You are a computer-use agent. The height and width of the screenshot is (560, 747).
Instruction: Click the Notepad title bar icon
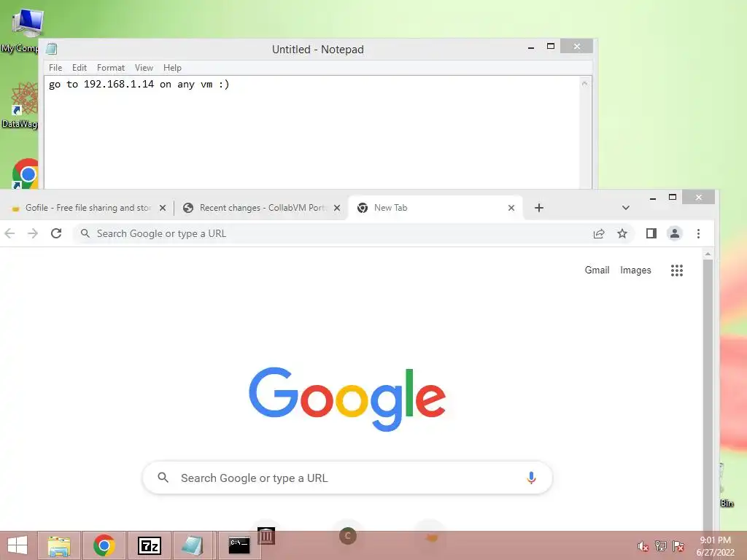click(52, 49)
